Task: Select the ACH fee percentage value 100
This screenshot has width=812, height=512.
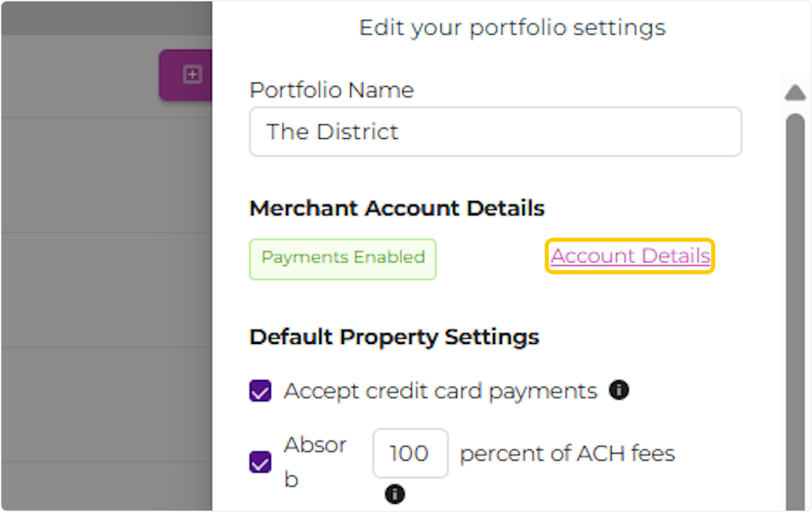Action: click(x=409, y=453)
